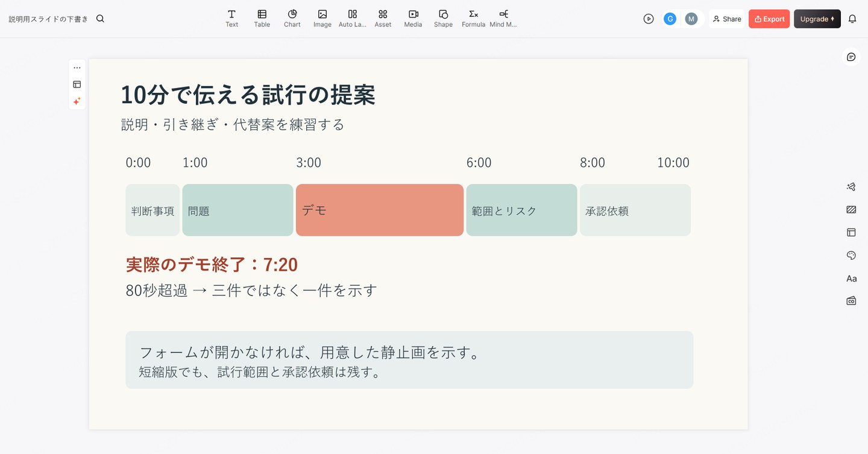Click the 短縮版でも、試行範囲と承認依頼は残す。 line
The width and height of the screenshot is (868, 454).
pyautogui.click(x=260, y=372)
